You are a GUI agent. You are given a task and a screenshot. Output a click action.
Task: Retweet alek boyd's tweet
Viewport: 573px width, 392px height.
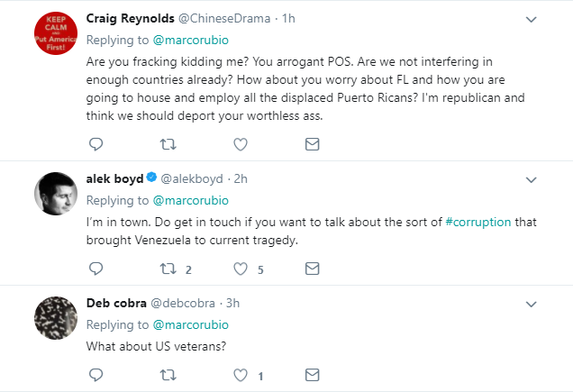pos(168,269)
